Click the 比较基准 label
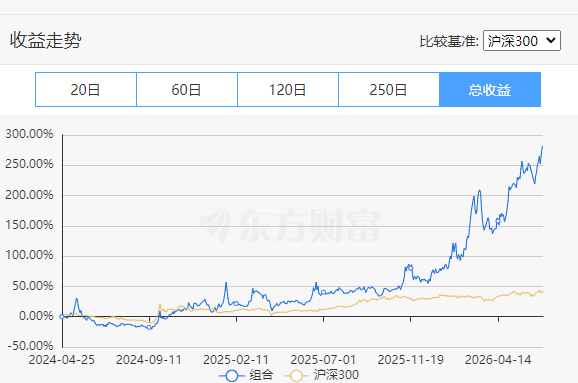Image resolution: width=578 pixels, height=383 pixels. 449,41
